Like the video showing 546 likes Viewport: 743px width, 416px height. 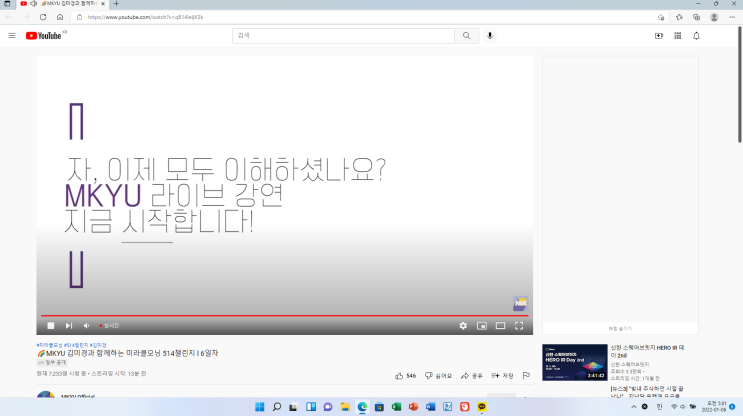pos(405,375)
